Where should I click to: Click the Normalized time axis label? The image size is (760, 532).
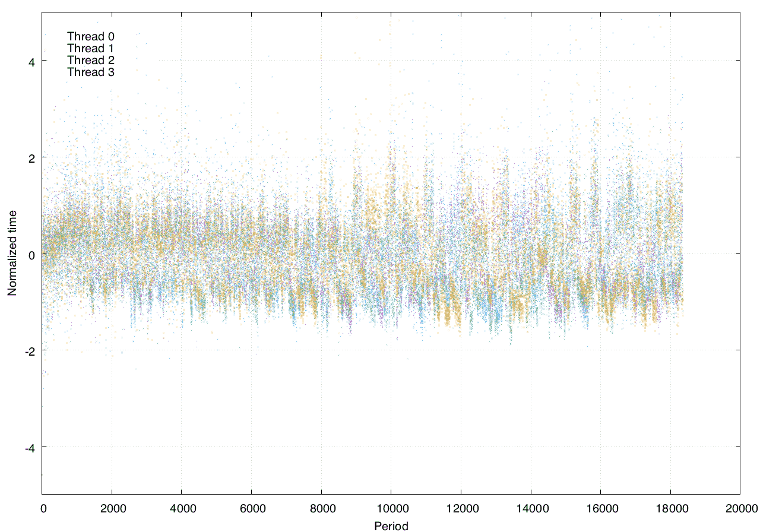tap(12, 254)
